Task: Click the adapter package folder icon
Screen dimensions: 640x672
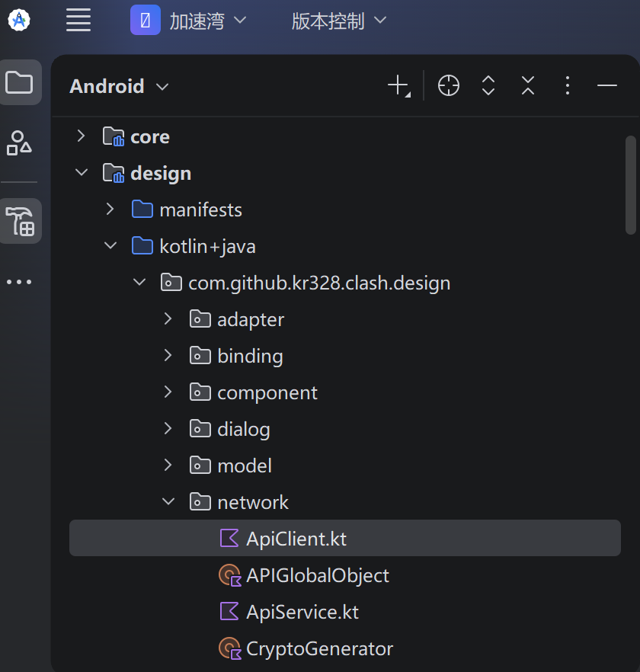Action: (200, 318)
